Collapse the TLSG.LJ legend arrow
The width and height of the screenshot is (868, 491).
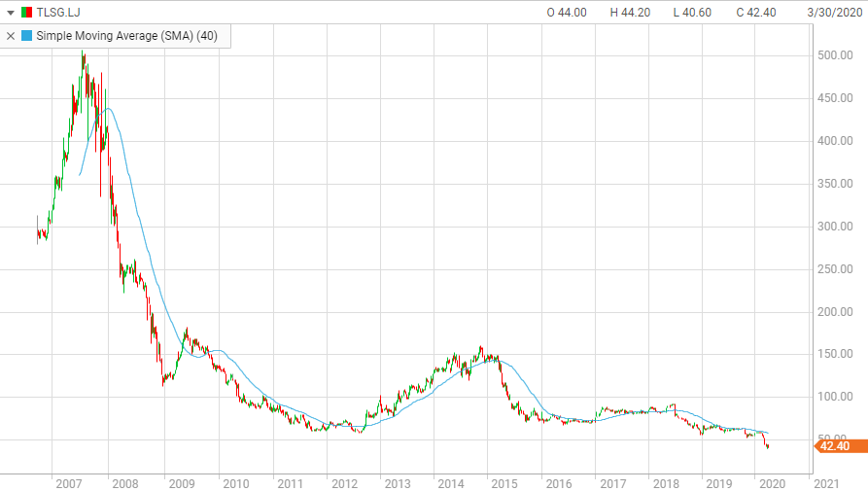click(11, 13)
